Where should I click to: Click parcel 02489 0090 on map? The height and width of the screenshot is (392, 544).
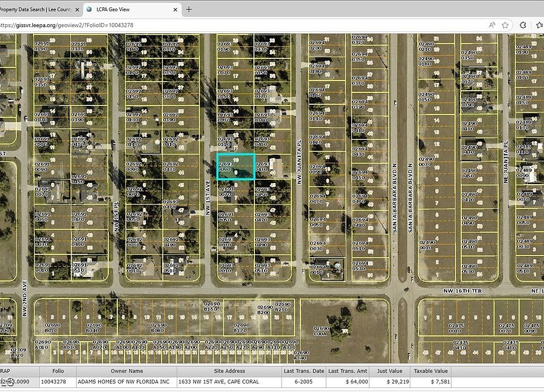click(x=530, y=173)
